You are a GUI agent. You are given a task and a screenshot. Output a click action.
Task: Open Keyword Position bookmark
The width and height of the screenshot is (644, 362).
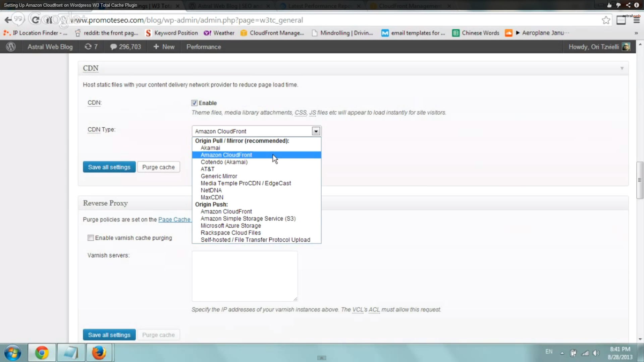pos(172,33)
